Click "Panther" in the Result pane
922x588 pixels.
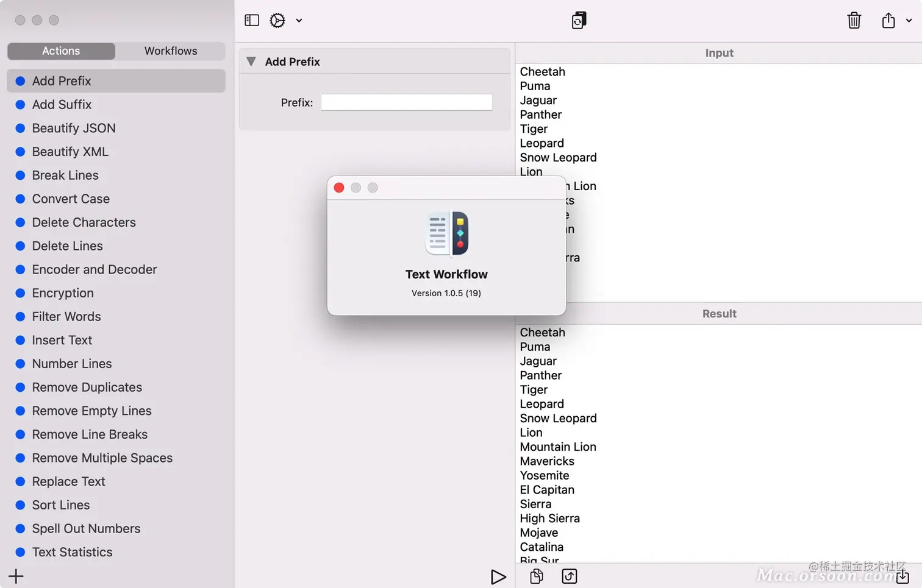point(541,376)
